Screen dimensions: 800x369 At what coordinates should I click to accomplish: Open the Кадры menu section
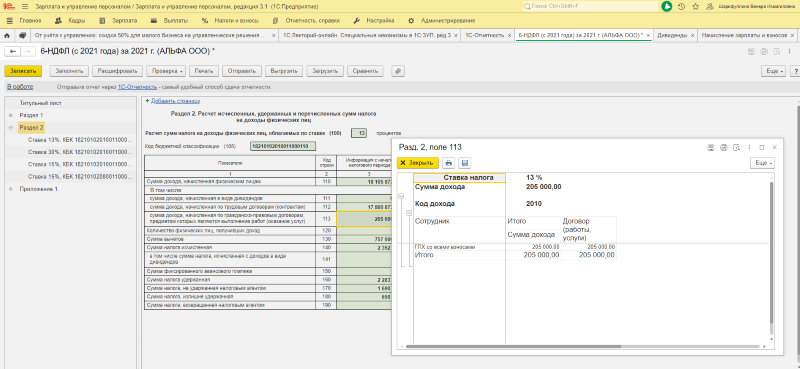pyautogui.click(x=69, y=21)
